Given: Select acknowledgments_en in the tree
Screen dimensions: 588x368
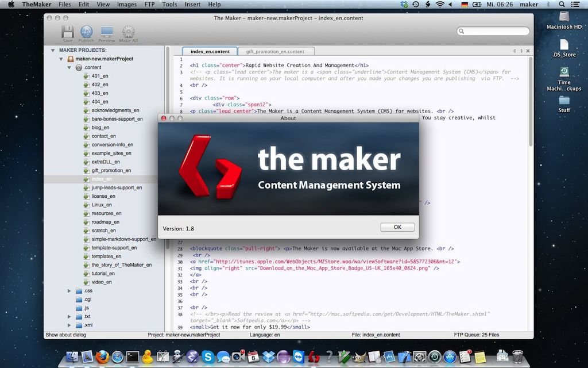Looking at the screenshot, I should (115, 110).
